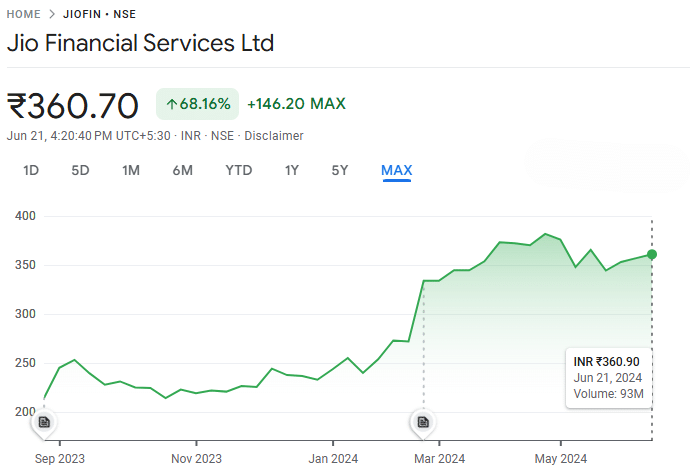Image resolution: width=690 pixels, height=471 pixels.
Task: Switch to 5D range tab
Action: pyautogui.click(x=81, y=170)
